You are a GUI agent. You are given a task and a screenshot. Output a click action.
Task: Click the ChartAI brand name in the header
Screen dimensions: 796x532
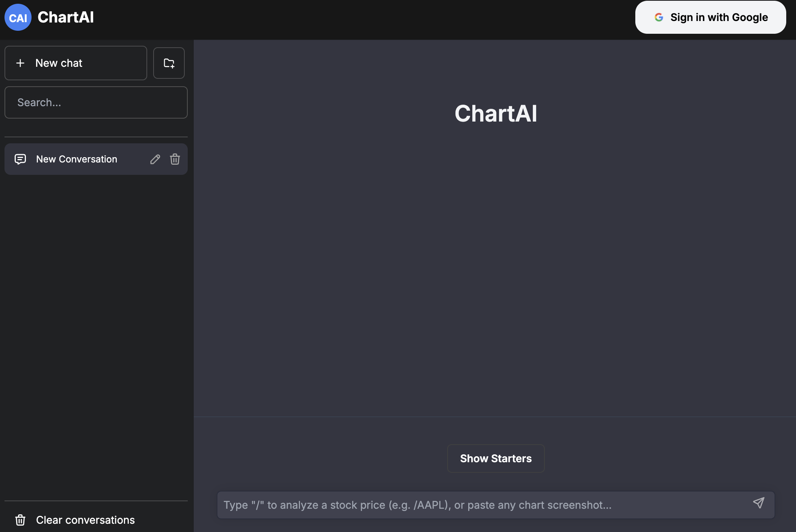(65, 17)
